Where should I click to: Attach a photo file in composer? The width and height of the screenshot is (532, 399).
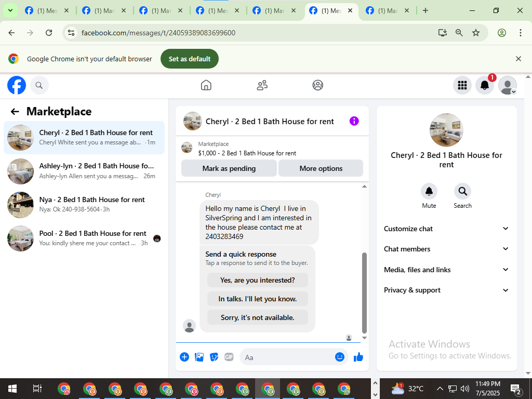199,357
